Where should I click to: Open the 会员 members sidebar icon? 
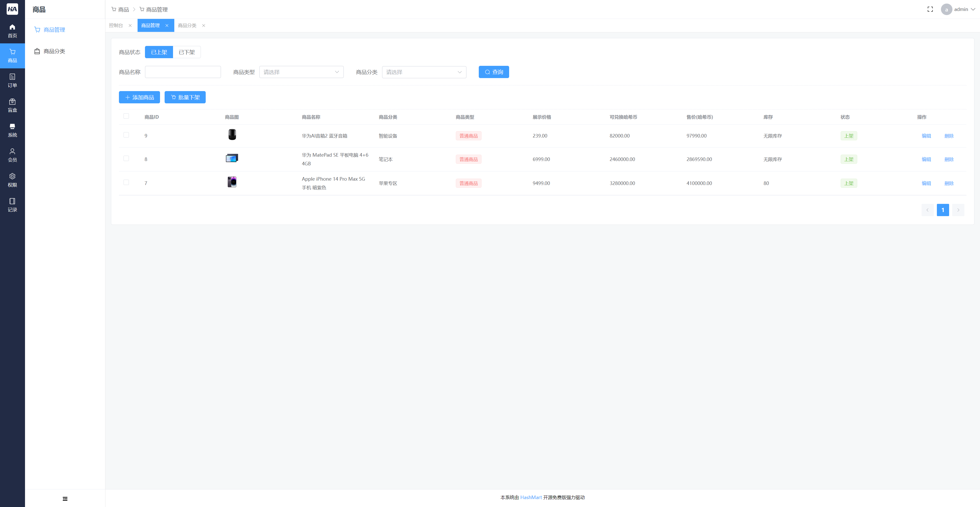pos(12,155)
